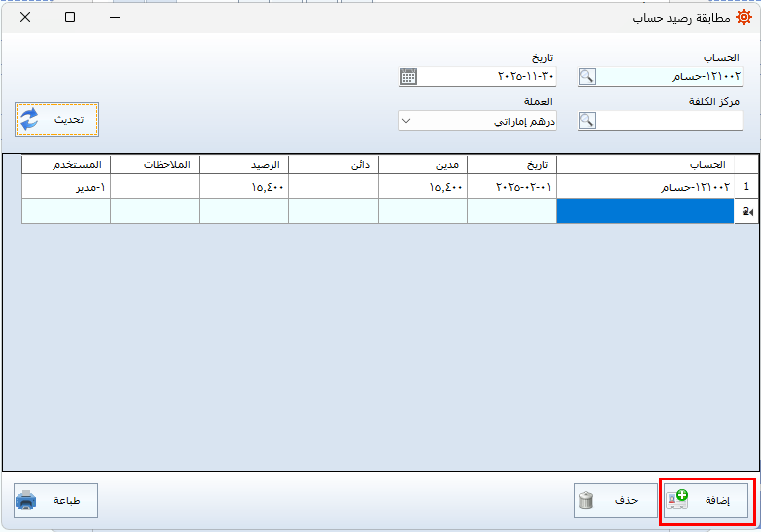Click the highlighted empty account cell
Image resolution: width=761 pixels, height=532 pixels.
[x=645, y=211]
